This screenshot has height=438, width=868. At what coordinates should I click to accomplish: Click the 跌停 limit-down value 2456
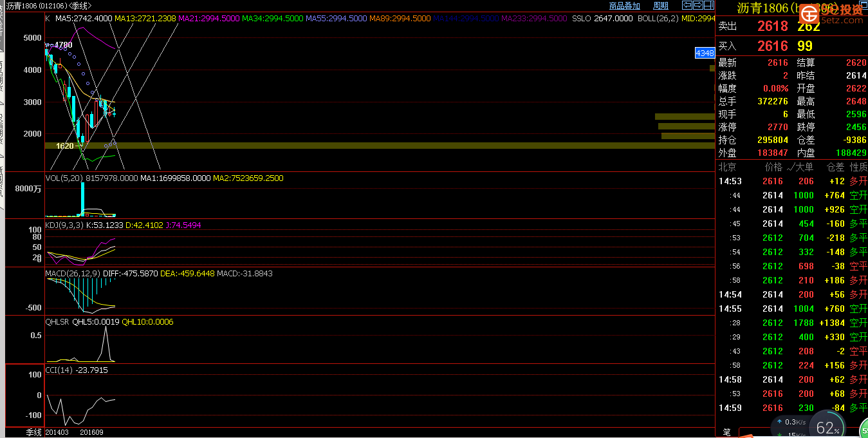[x=856, y=127]
